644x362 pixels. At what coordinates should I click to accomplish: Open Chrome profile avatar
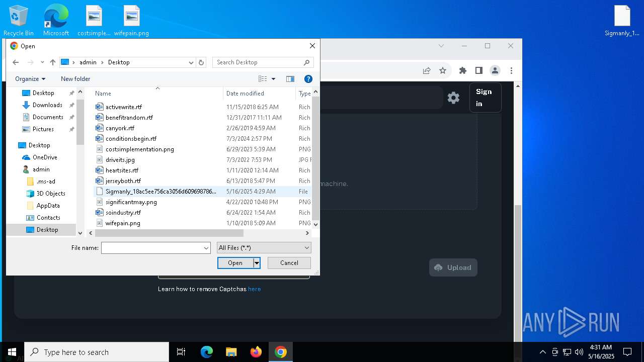coord(495,71)
